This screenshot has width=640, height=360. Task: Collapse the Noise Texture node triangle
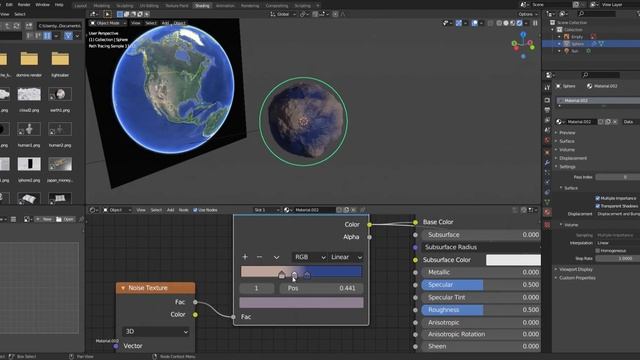pos(122,288)
